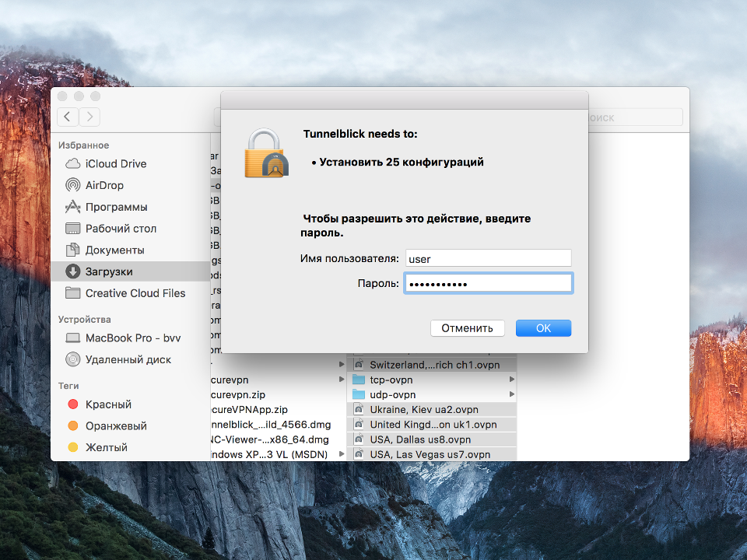The width and height of the screenshot is (747, 560).
Task: Expand Windows XP...3 VL (MSDN) arrow
Action: point(342,454)
